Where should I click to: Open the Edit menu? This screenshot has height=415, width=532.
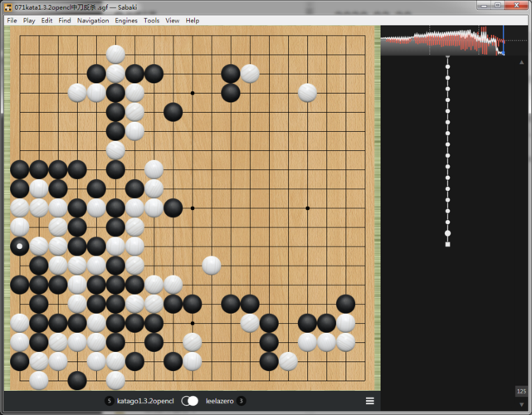point(46,21)
